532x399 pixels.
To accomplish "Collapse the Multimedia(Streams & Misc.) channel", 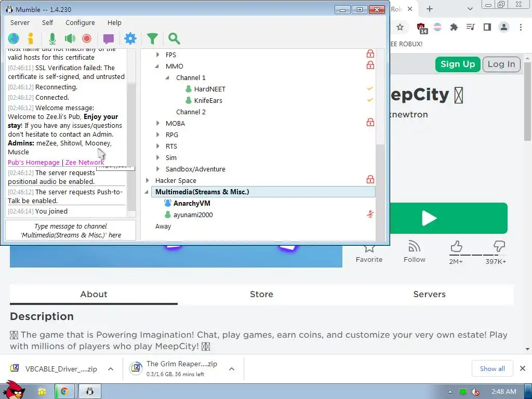I will coord(147,192).
